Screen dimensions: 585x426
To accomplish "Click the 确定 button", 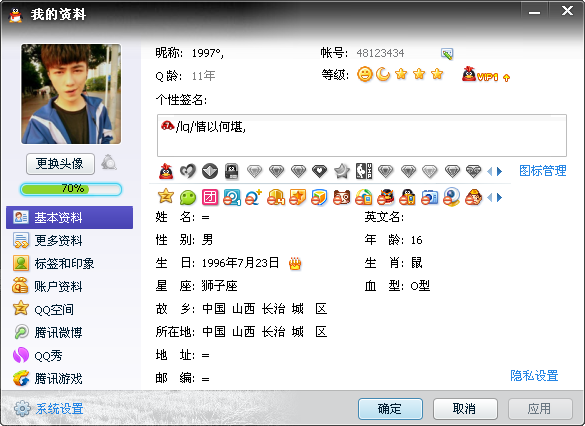I will click(390, 409).
